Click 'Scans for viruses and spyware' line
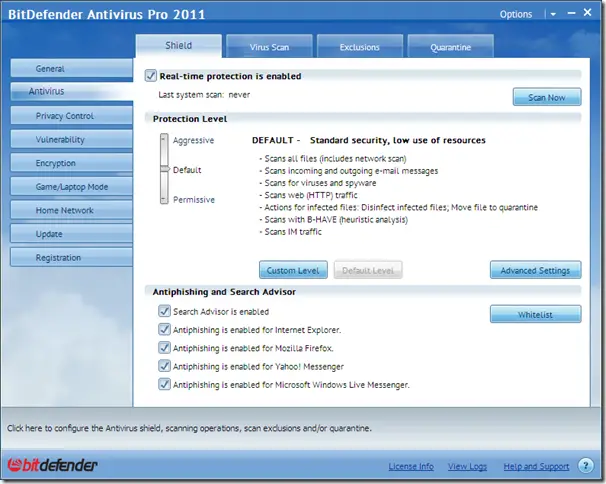The width and height of the screenshot is (606, 484). click(318, 183)
